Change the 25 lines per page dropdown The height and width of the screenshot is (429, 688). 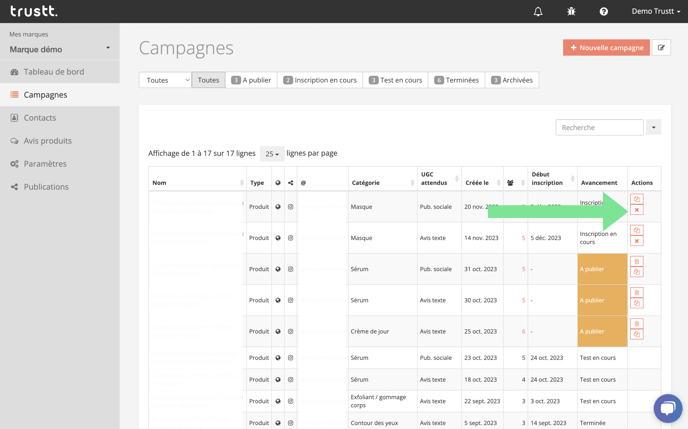[271, 154]
